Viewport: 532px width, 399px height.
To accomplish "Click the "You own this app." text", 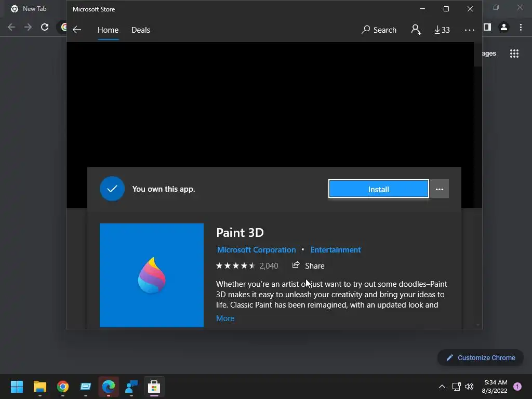I will [164, 189].
